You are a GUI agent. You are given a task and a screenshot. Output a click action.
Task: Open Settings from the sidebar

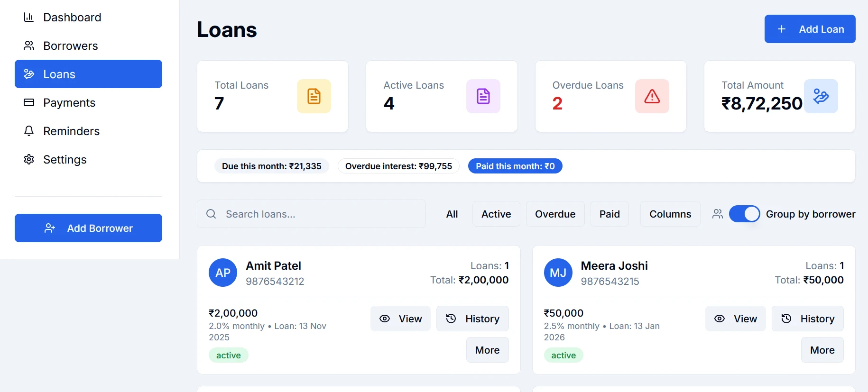(x=88, y=159)
